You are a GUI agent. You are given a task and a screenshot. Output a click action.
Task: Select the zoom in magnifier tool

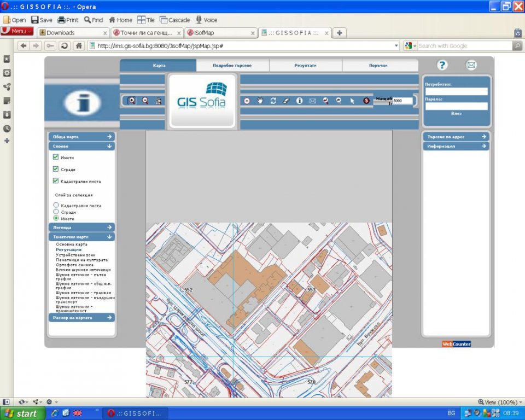(132, 101)
